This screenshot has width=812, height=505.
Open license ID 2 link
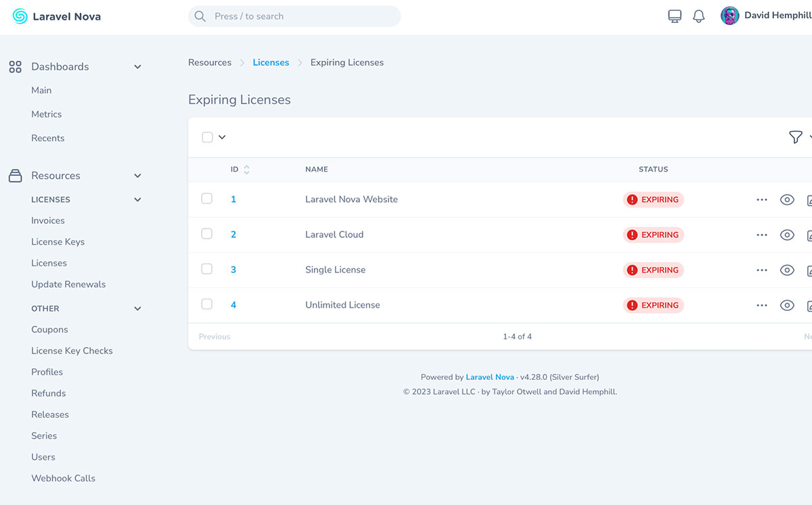point(233,235)
